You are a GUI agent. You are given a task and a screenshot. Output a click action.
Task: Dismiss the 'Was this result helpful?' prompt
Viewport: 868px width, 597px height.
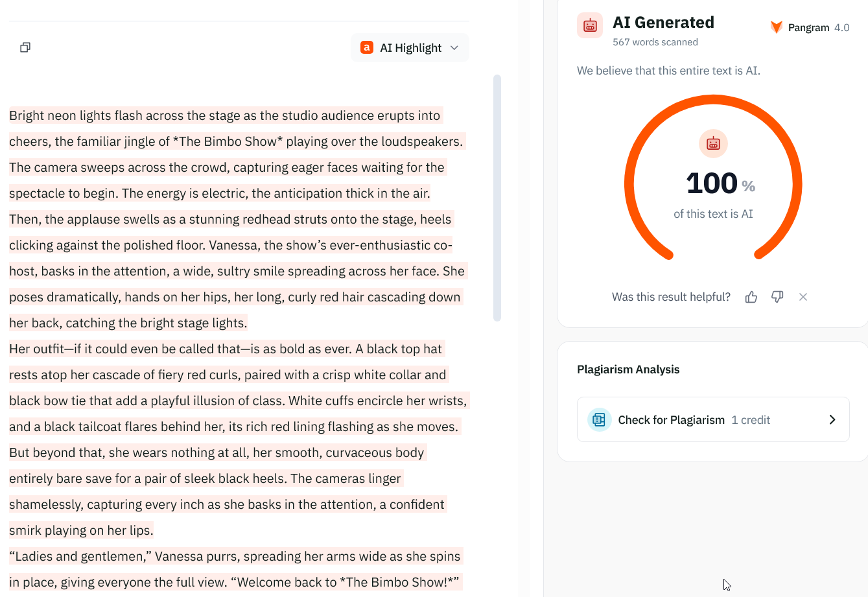[x=803, y=297]
